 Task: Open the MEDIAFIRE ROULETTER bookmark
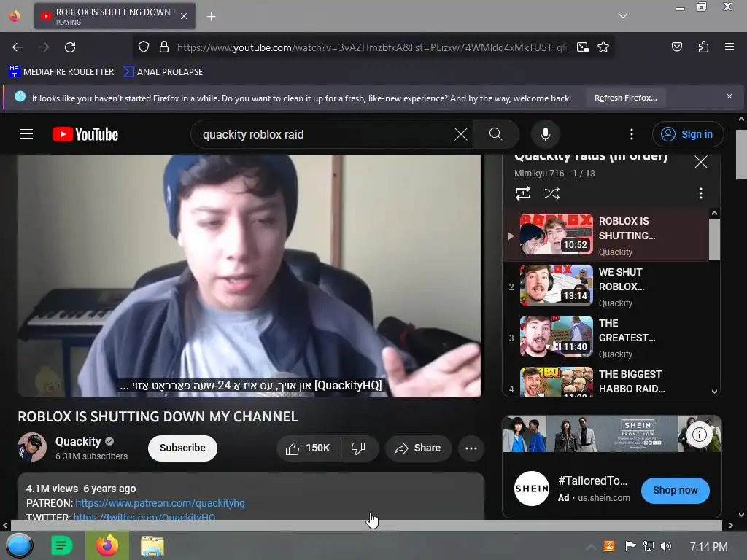point(61,72)
